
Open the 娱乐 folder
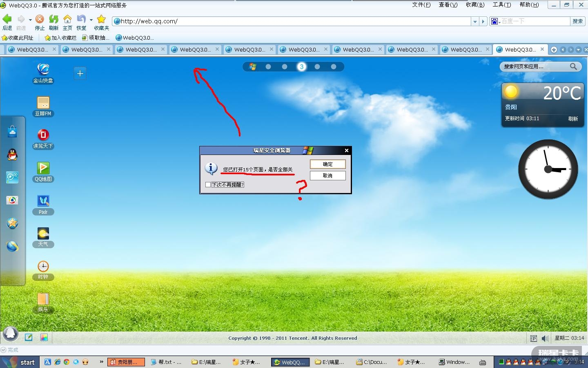[43, 302]
